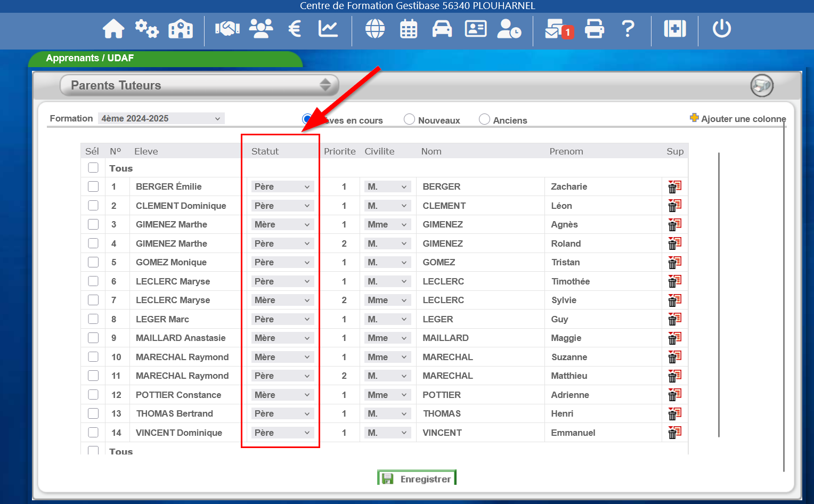
Task: Click the Nom cell MARECHAL for Suzanne
Action: pos(447,357)
